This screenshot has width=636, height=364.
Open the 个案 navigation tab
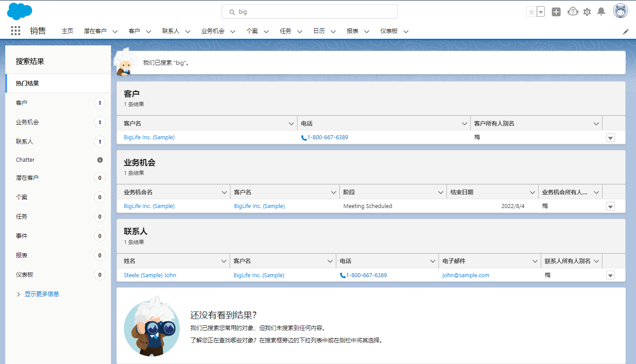[x=252, y=31]
